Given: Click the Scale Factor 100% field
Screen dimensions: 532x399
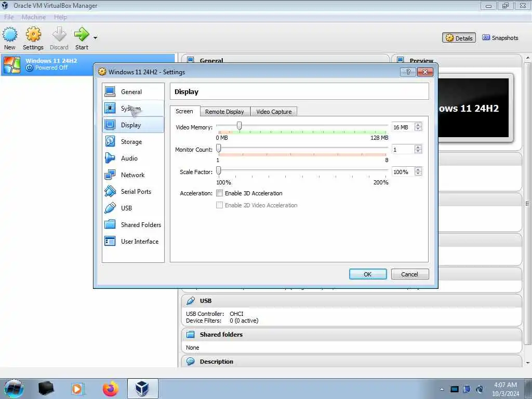Looking at the screenshot, I should click(x=403, y=171).
